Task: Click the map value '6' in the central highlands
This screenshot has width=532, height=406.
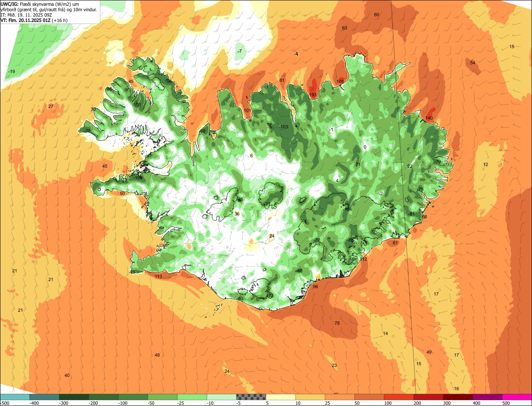Action: click(251, 156)
